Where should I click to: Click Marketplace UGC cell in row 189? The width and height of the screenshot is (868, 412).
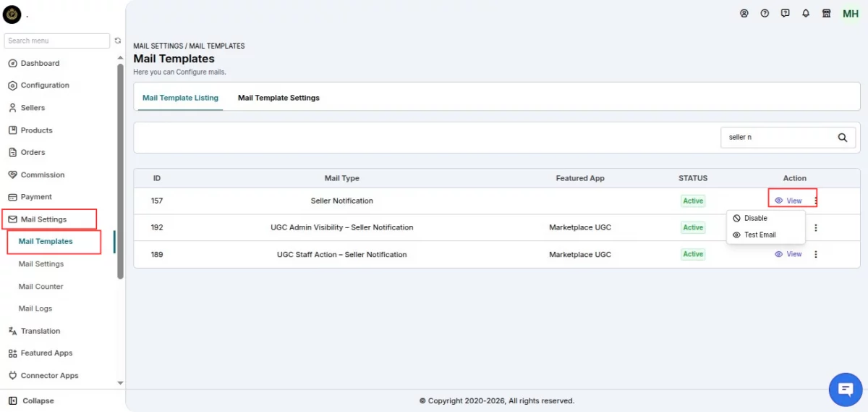pyautogui.click(x=580, y=254)
